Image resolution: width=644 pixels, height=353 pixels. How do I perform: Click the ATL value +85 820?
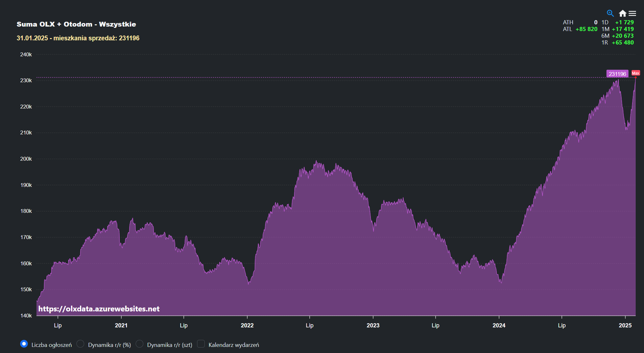tap(586, 29)
